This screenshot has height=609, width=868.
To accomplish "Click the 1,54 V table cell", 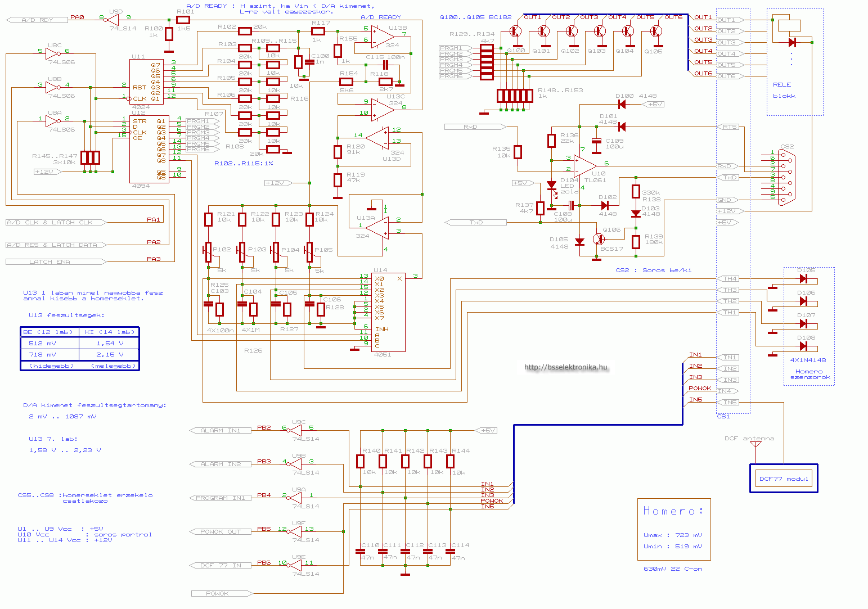I will tap(109, 343).
